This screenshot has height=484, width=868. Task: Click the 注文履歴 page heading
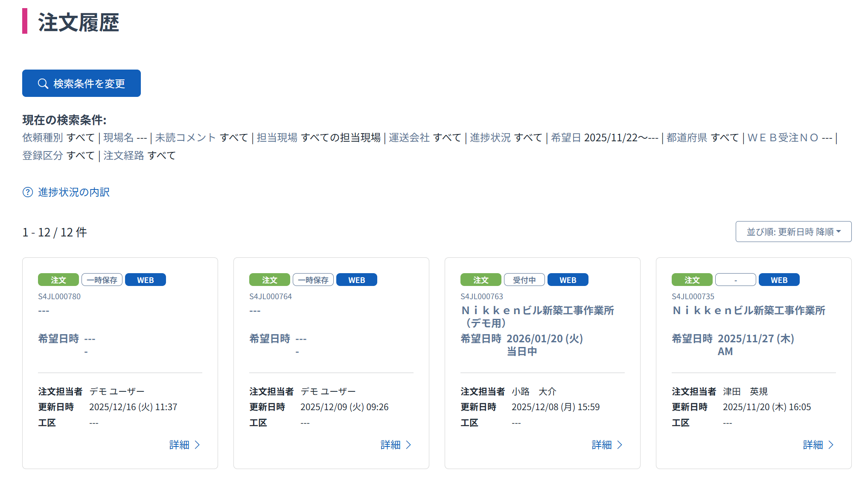(x=79, y=22)
